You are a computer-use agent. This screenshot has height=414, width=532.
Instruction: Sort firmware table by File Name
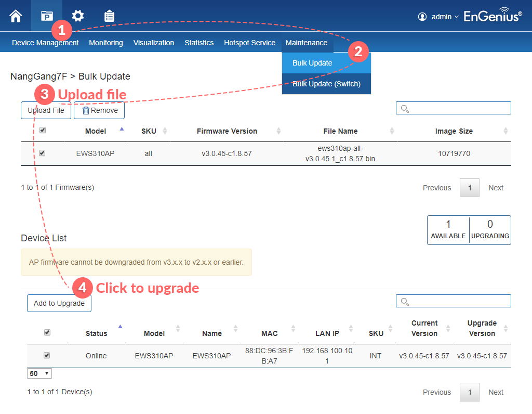coord(340,131)
